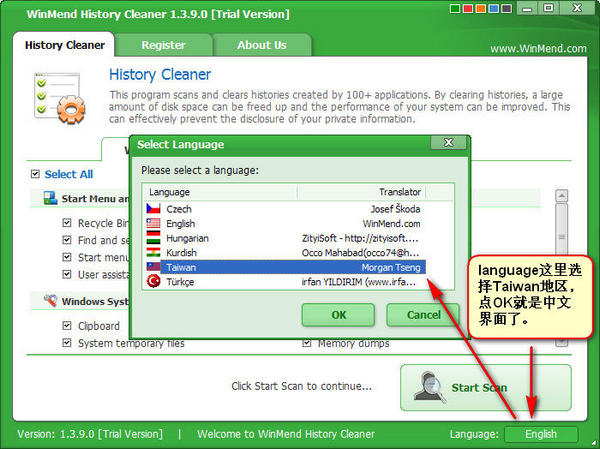Click translator name Morgan Tseng
Viewport: 600px width, 449px height.
[x=391, y=267]
